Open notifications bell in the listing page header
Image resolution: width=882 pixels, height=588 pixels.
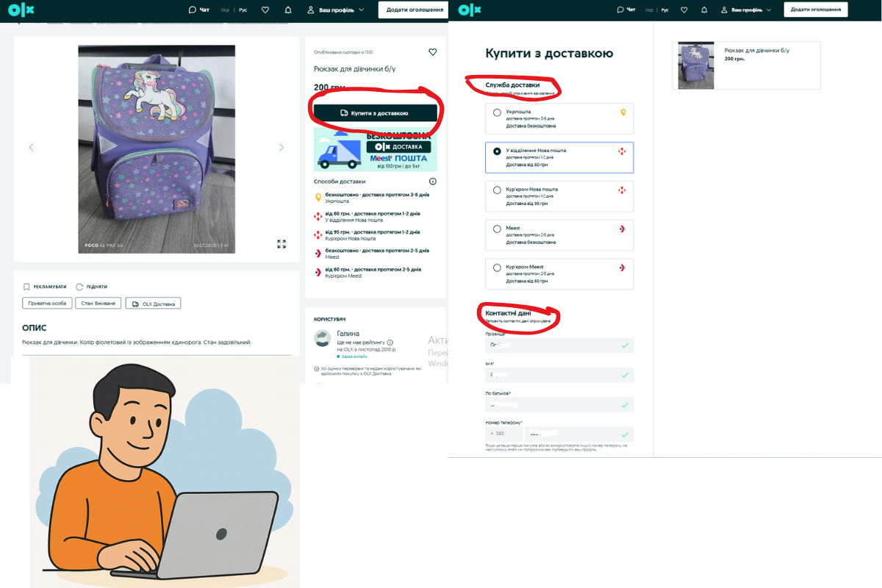tap(288, 10)
